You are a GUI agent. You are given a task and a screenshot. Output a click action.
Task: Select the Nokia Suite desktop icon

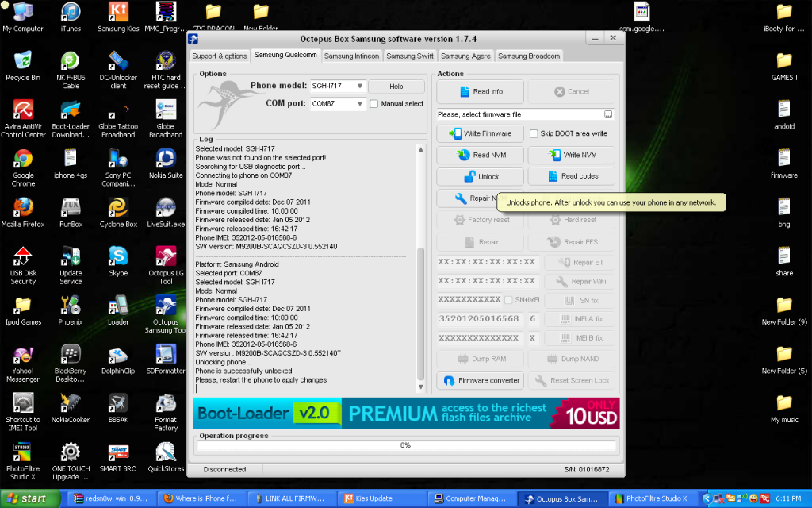(166, 164)
